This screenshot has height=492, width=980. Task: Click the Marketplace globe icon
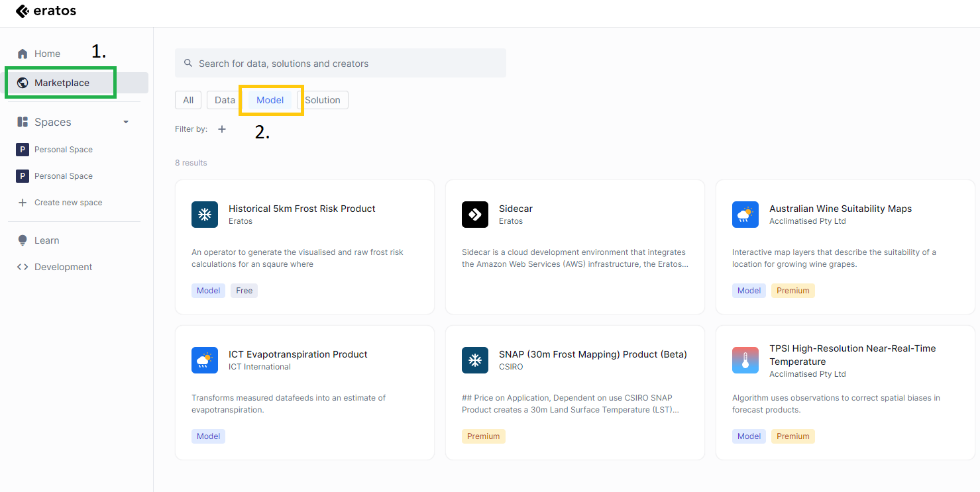tap(23, 83)
